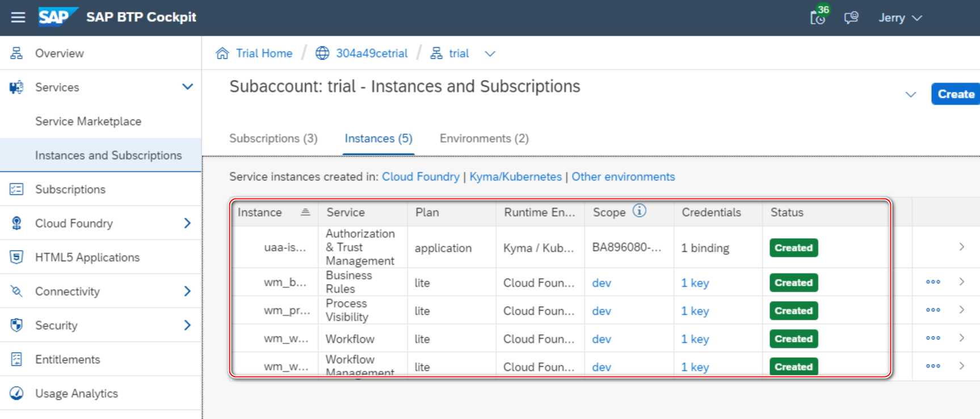Collapse the Services sidebar section
This screenshot has height=419, width=980.
coord(187,87)
